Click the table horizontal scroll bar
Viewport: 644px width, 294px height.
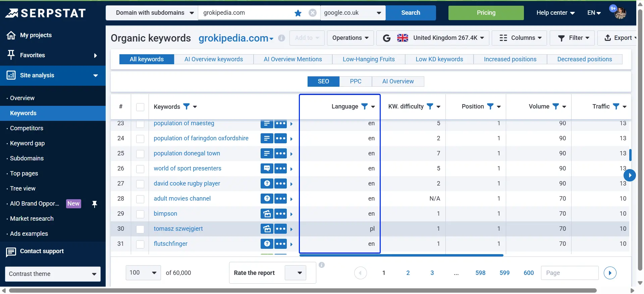pyautogui.click(x=401, y=255)
